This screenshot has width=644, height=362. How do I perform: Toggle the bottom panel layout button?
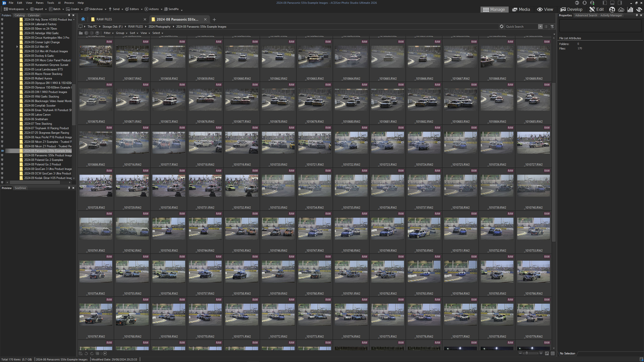pyautogui.click(x=612, y=3)
